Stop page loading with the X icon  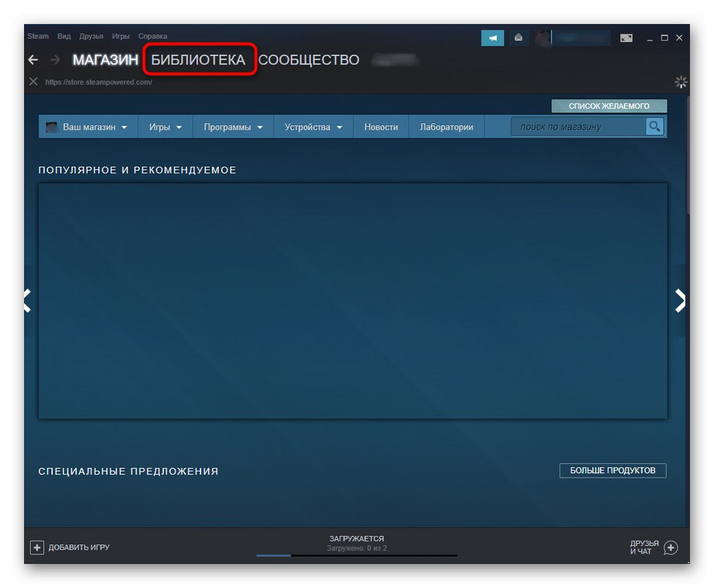(33, 81)
